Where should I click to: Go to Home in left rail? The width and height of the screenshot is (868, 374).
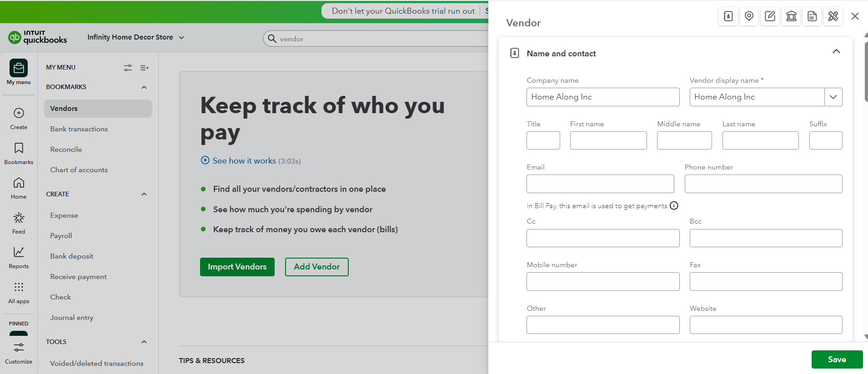click(x=19, y=188)
